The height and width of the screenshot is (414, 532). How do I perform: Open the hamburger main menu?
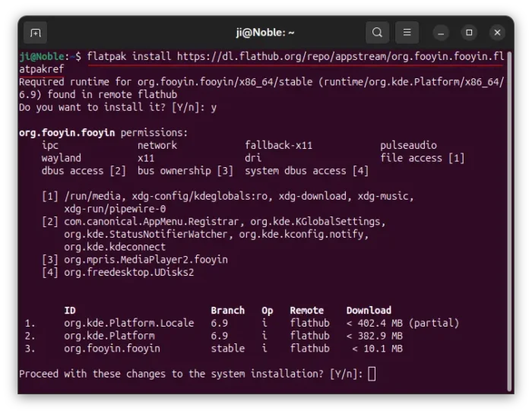click(407, 33)
